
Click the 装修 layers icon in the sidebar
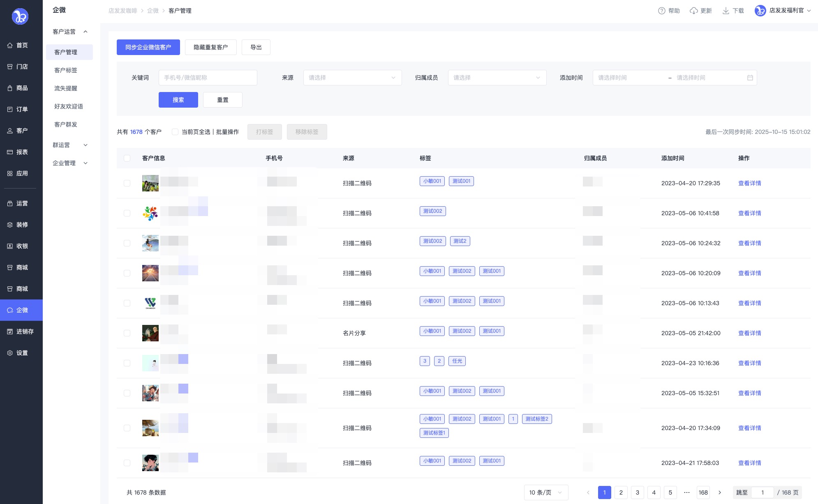(x=10, y=225)
